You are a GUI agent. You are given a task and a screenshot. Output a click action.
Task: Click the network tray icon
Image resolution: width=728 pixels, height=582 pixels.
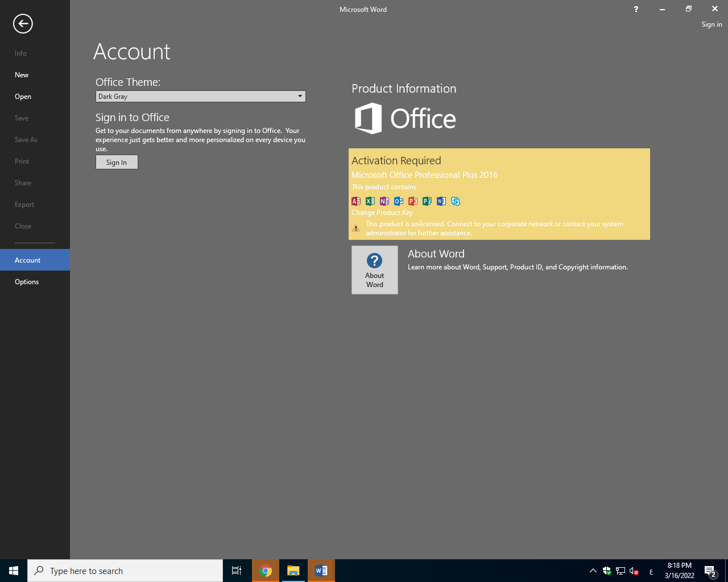[621, 571]
